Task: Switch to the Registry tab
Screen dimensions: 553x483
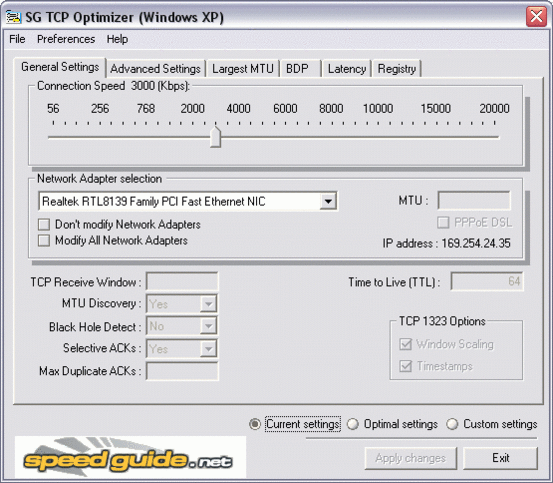Action: point(397,69)
